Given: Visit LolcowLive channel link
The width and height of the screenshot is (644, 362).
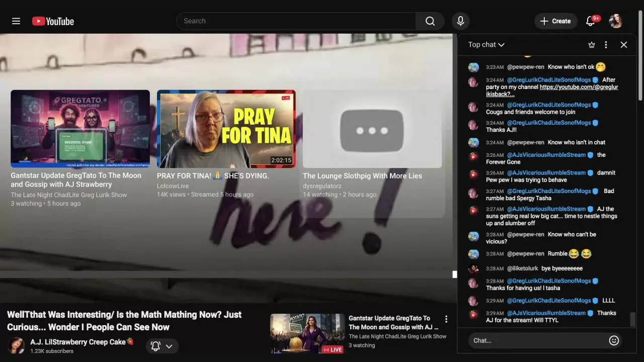Looking at the screenshot, I should 173,186.
